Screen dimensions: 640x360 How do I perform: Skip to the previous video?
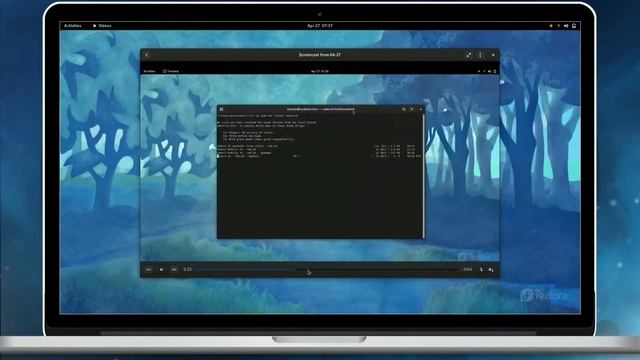(149, 269)
